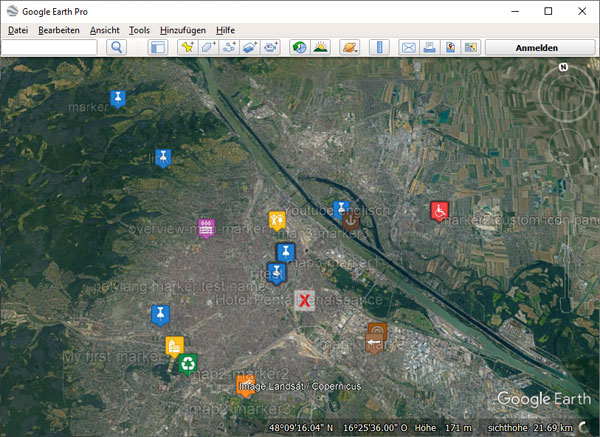Add a placemark with the pushpin tool
Viewport: 600px width, 437px height.
(x=188, y=47)
